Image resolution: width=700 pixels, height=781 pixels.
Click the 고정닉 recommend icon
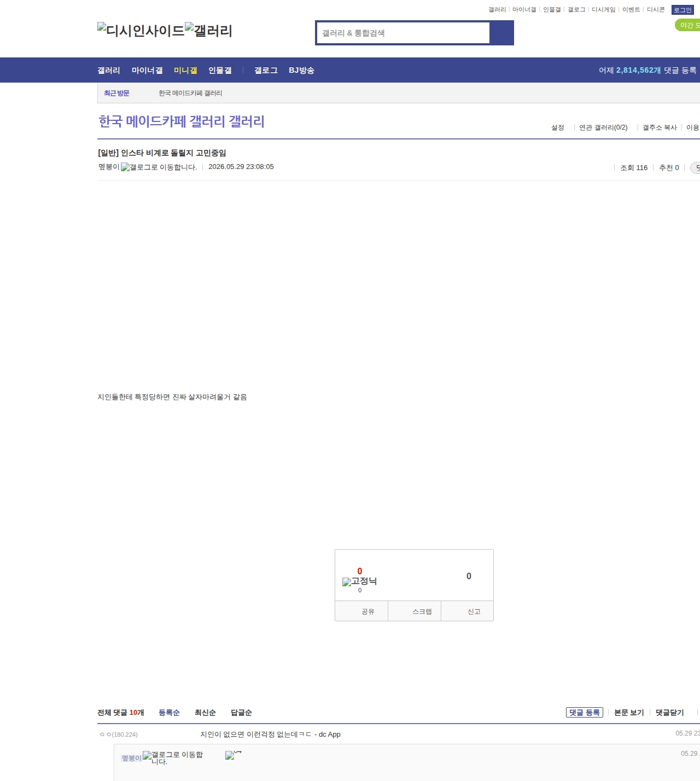pyautogui.click(x=359, y=581)
